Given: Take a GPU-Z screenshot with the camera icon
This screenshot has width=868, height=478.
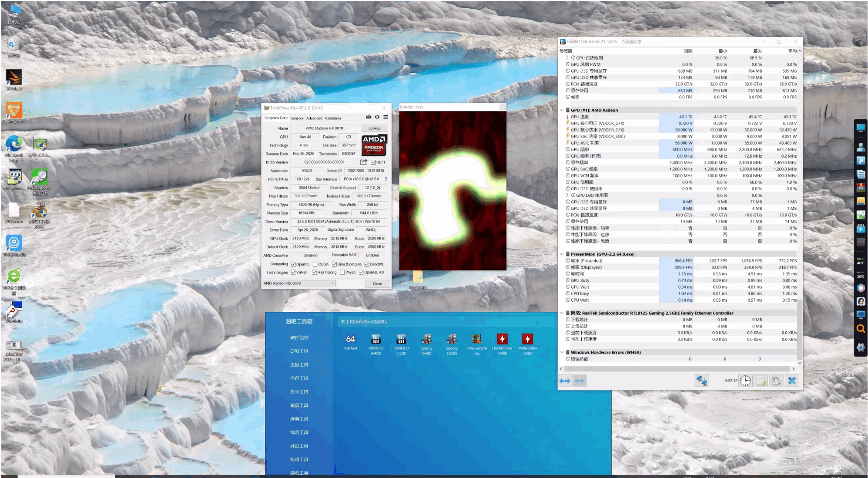Looking at the screenshot, I should click(369, 117).
